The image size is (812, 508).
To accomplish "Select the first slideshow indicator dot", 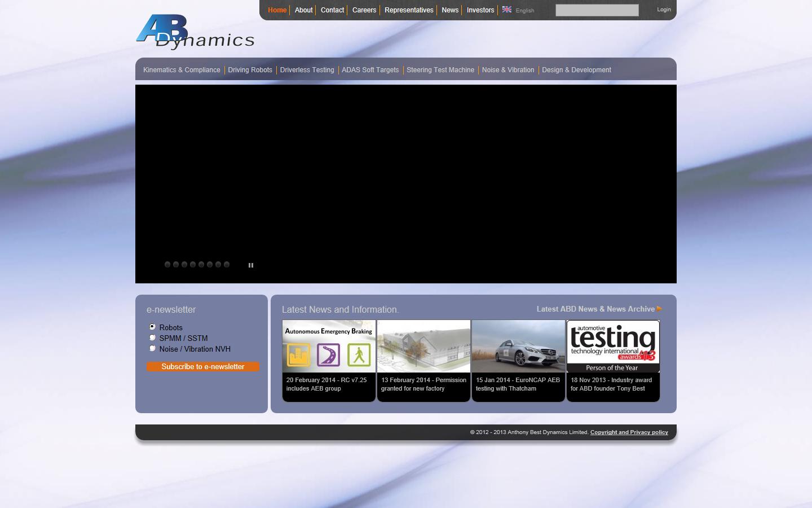I will pos(167,264).
